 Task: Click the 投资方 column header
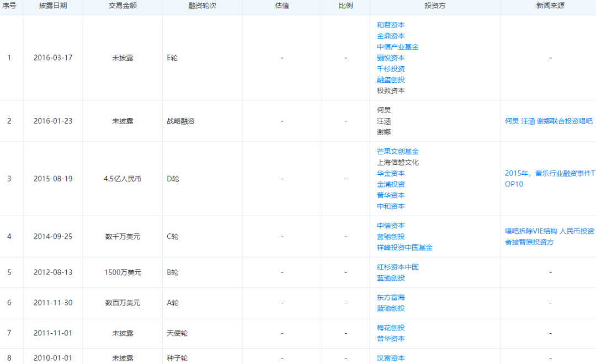point(435,6)
